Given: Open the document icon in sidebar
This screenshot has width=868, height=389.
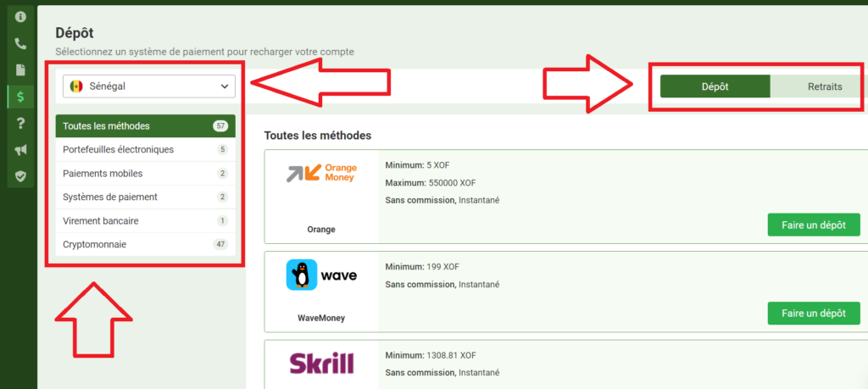Looking at the screenshot, I should tap(20, 70).
